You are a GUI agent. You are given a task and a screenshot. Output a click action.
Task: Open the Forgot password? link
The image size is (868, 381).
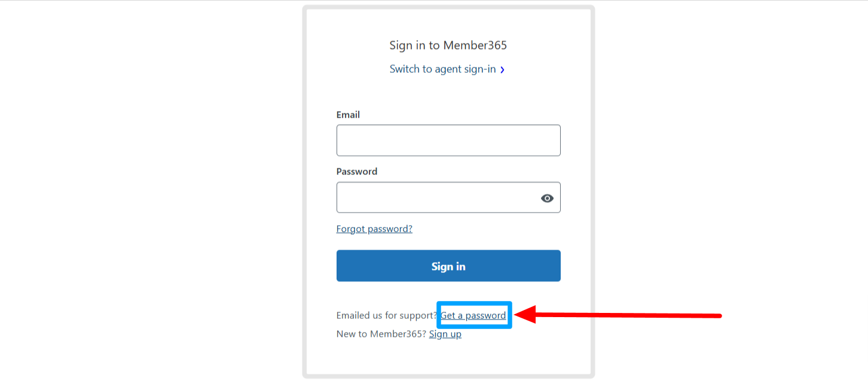tap(374, 229)
